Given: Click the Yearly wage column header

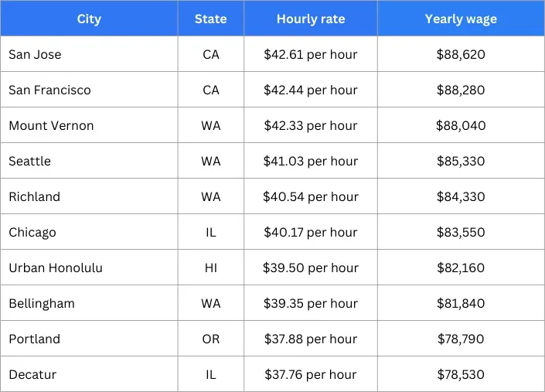Looking at the screenshot, I should [x=461, y=19].
